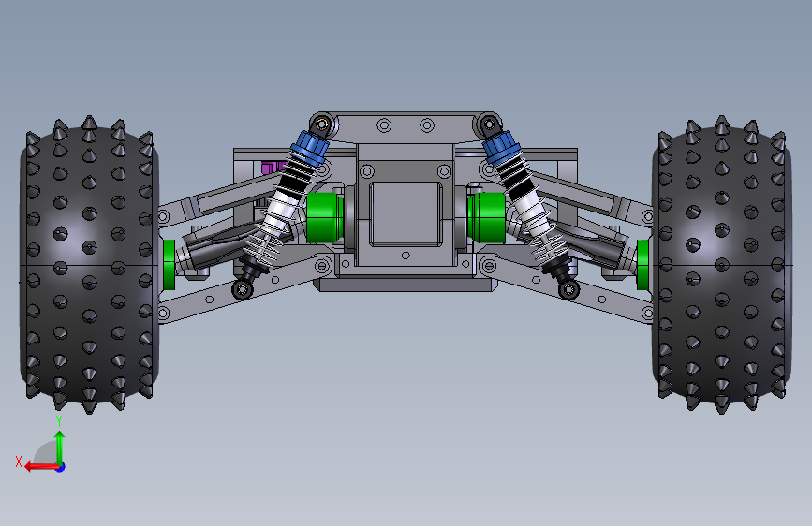
Task: Select the right shock's upper mounting eyelet
Action: (488, 124)
